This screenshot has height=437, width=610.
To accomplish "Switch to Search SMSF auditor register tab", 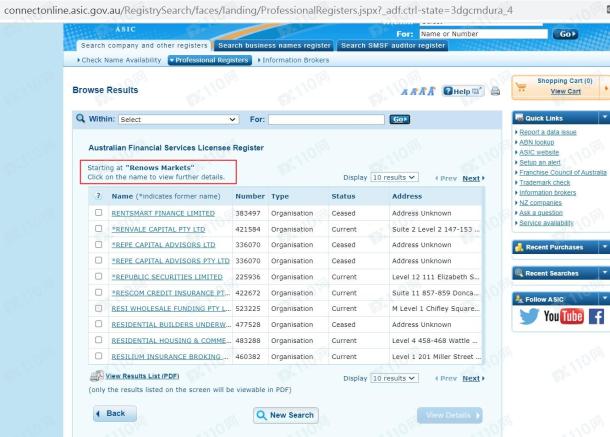I will 393,46.
